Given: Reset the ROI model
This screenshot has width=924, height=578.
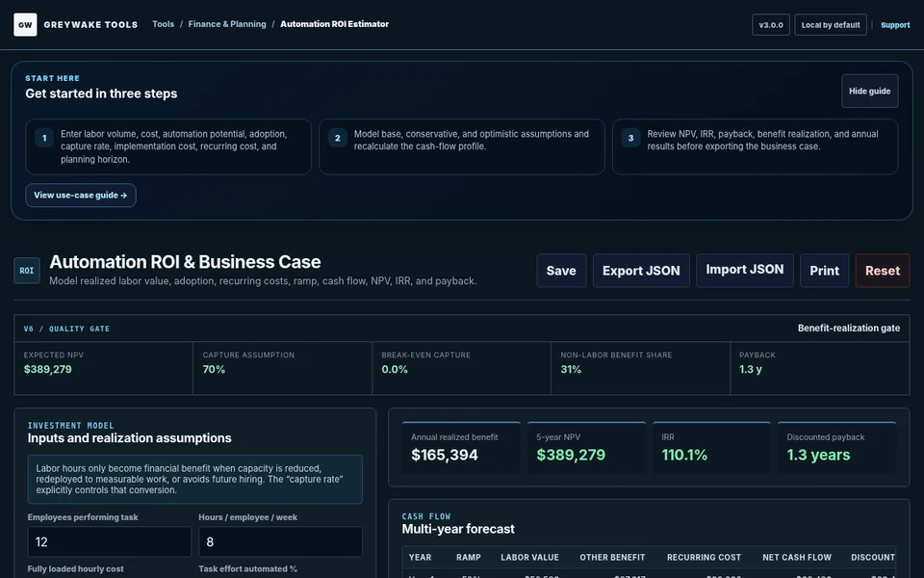Looking at the screenshot, I should tap(883, 271).
